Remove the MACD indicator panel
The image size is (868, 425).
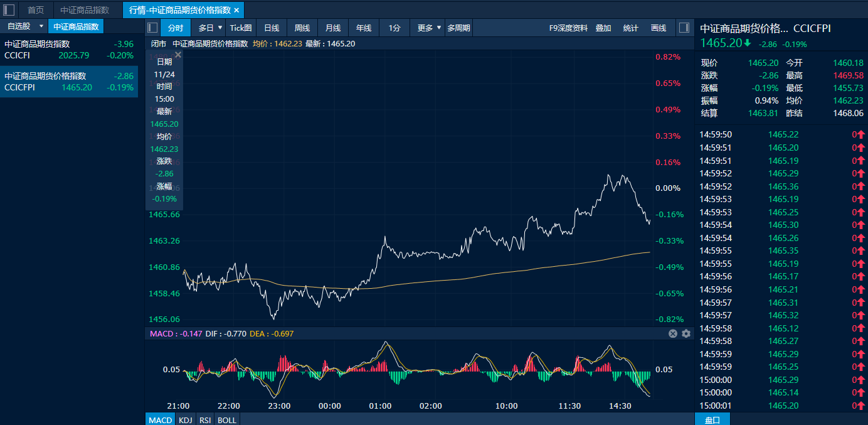click(673, 334)
